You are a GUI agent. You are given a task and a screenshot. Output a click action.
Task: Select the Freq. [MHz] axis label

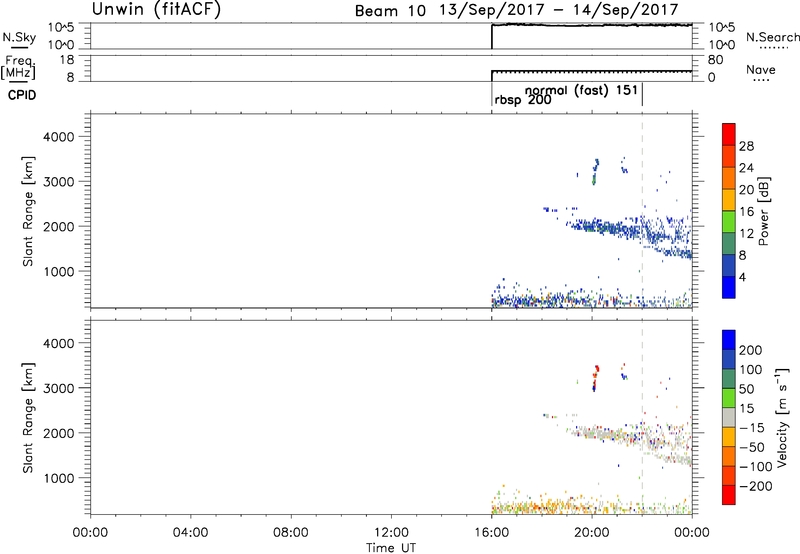[x=18, y=67]
